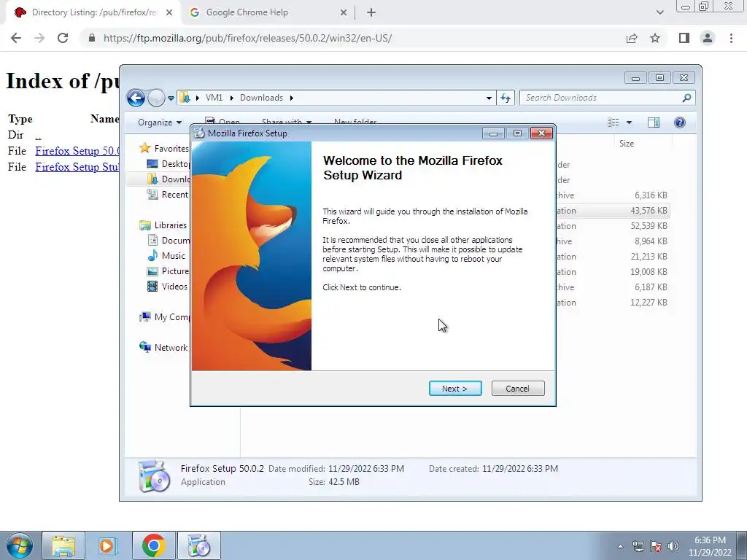
Task: Go back in Chrome browser
Action: tap(16, 38)
